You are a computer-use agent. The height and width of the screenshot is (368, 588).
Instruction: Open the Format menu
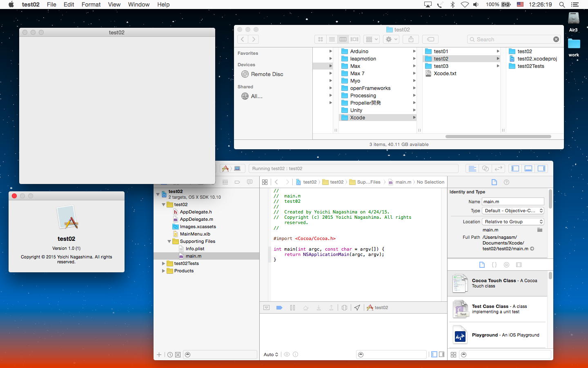[91, 4]
